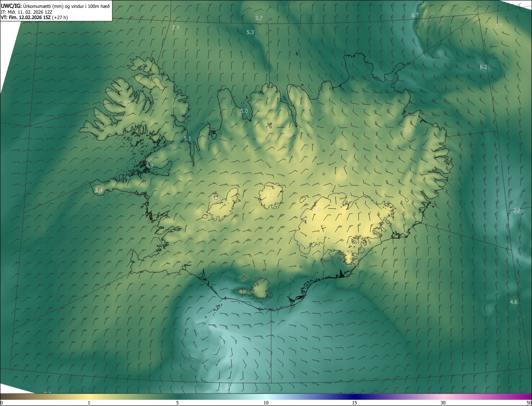Click the colour scale tick labelled "5"
The width and height of the screenshot is (532, 406).
point(177,403)
